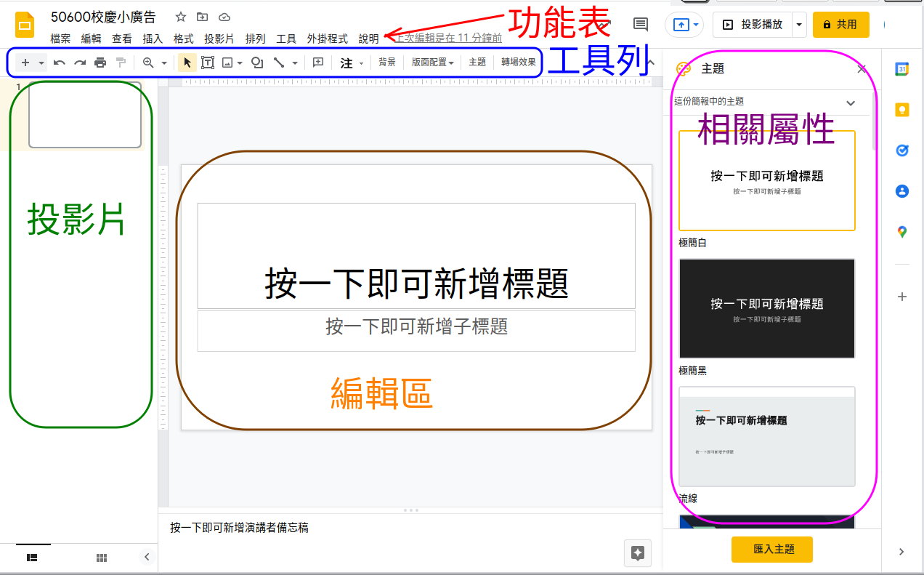Image resolution: width=924 pixels, height=575 pixels.
Task: Open the image insert dropdown arrow
Action: pyautogui.click(x=240, y=63)
